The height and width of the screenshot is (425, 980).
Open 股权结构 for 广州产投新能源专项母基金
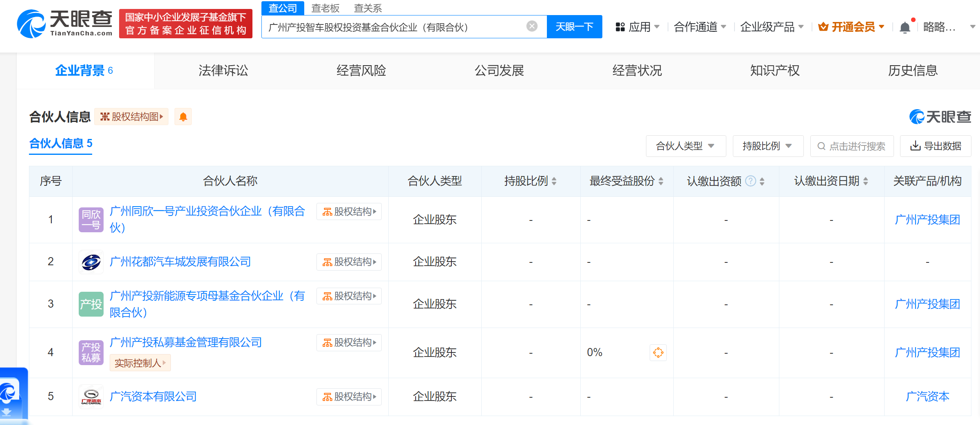tap(349, 296)
